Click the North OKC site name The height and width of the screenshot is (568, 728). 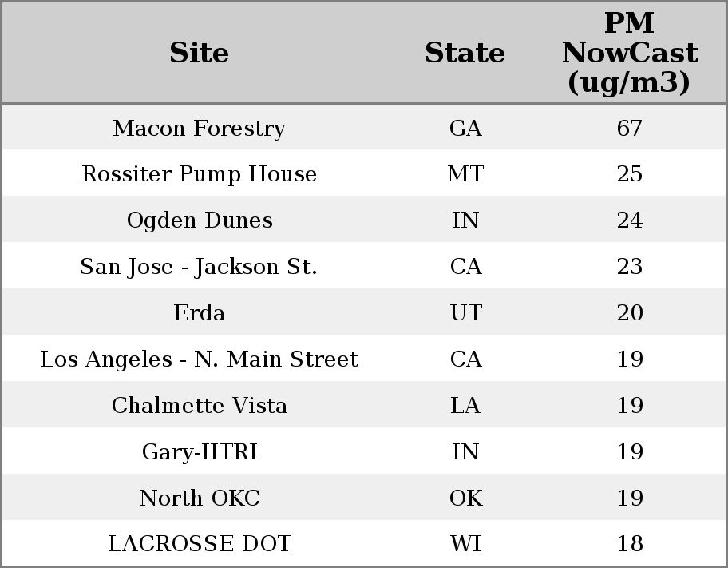[200, 498]
